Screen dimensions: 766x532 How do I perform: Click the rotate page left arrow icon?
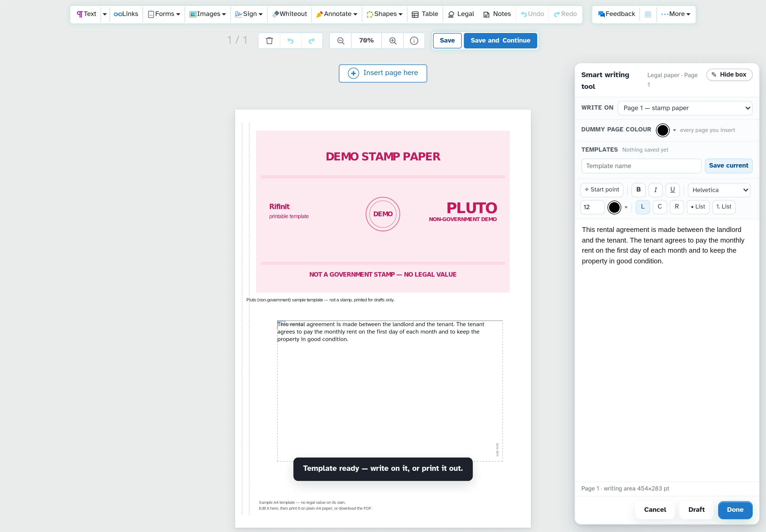coord(290,41)
